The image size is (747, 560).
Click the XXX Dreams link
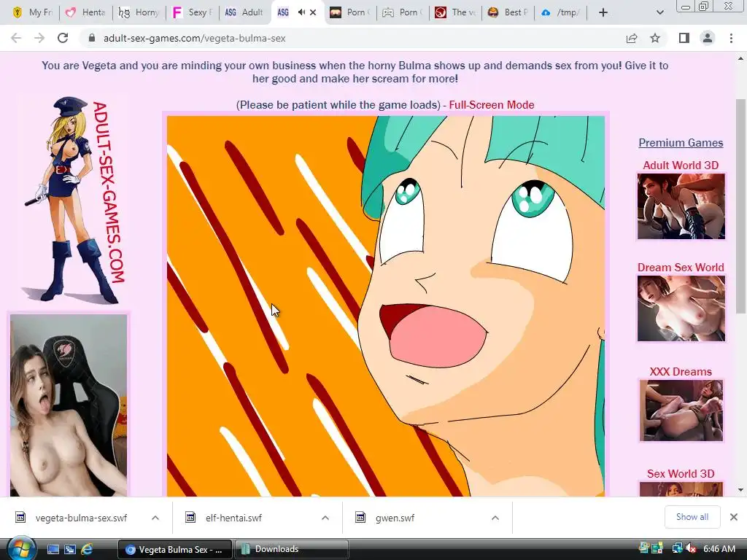click(x=681, y=372)
